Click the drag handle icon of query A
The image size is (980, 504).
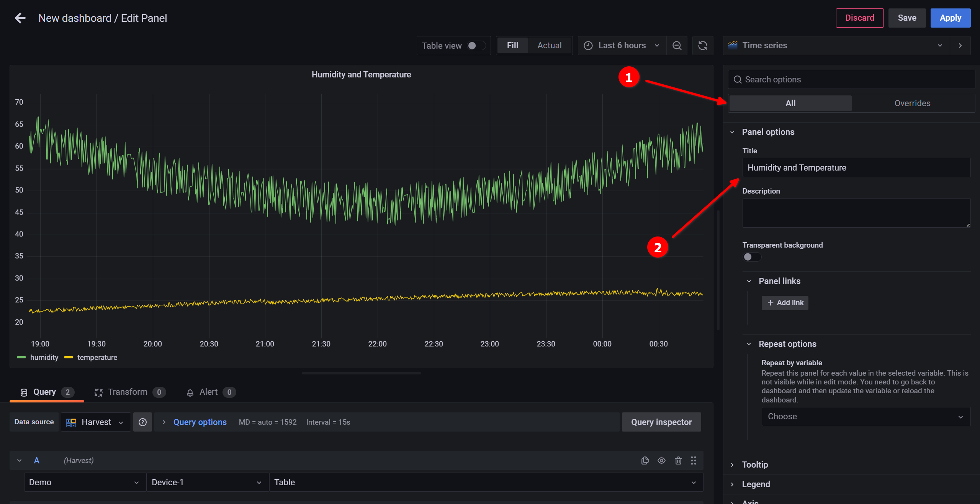(693, 460)
